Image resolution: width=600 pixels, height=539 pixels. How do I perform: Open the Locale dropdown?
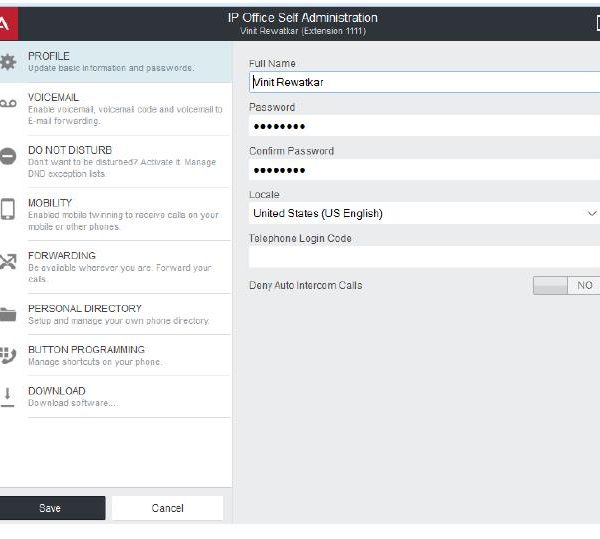[420, 213]
